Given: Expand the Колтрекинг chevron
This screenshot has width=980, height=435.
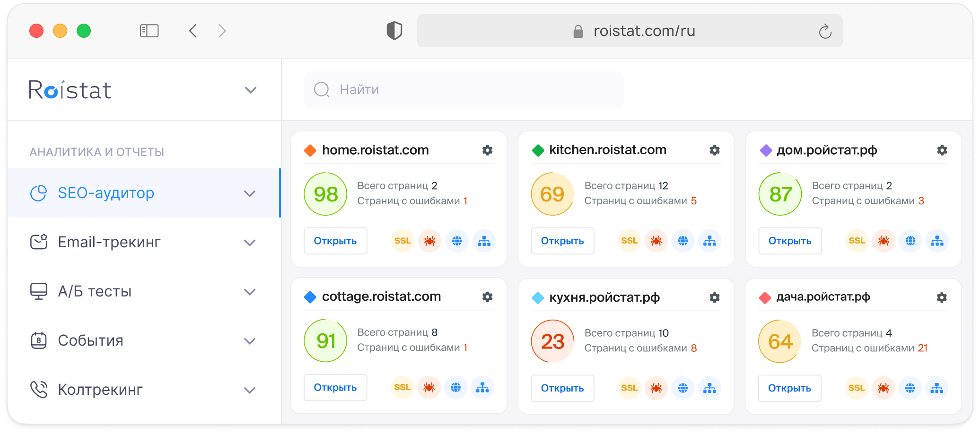Looking at the screenshot, I should 250,390.
